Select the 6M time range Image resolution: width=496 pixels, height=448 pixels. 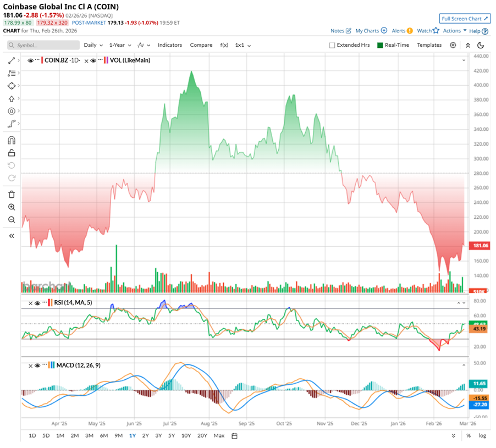tap(104, 436)
